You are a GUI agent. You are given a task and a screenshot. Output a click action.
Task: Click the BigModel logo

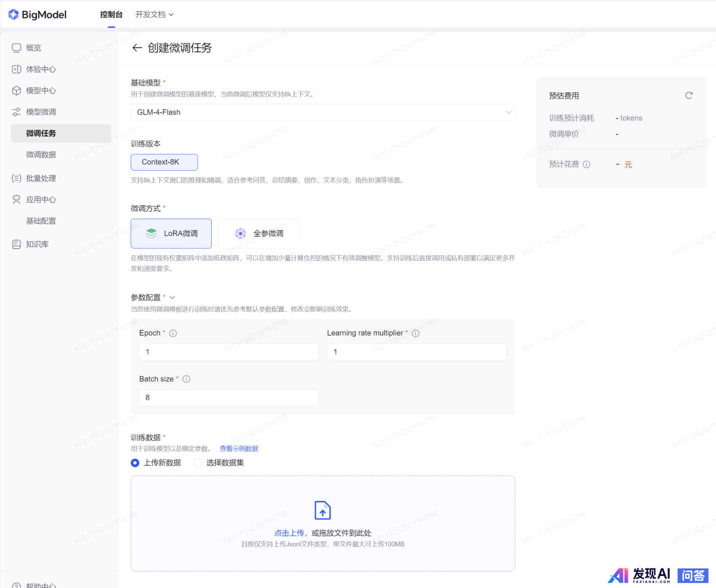38,15
